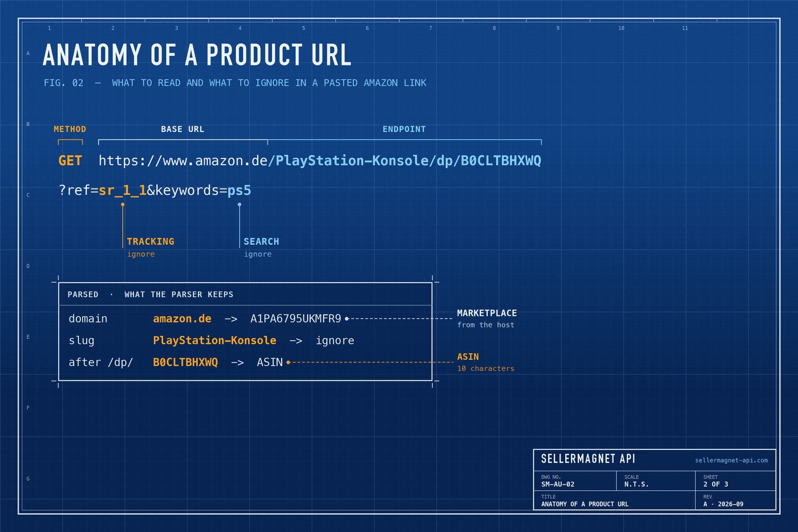The image size is (798, 532).
Task: Click "PlayStation-Konsole" in the parsed table
Action: (x=215, y=340)
